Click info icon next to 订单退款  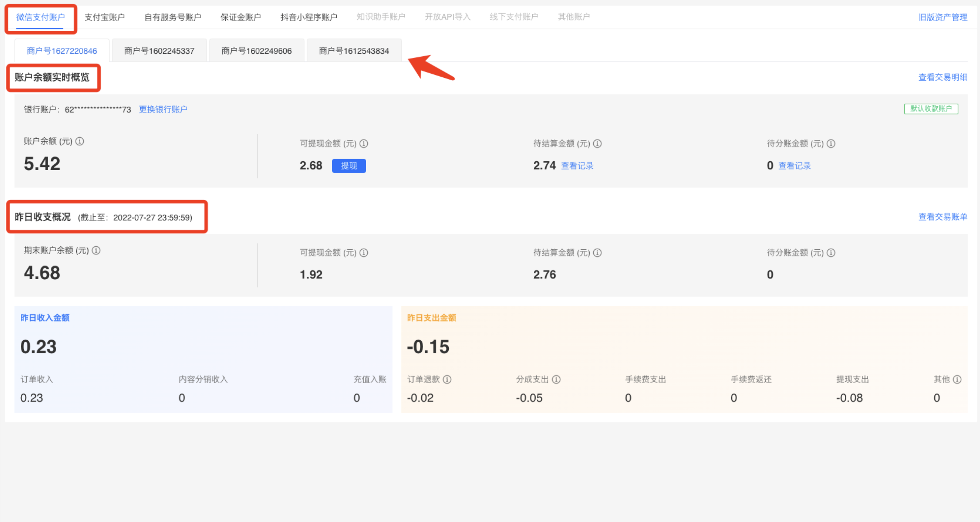[447, 380]
